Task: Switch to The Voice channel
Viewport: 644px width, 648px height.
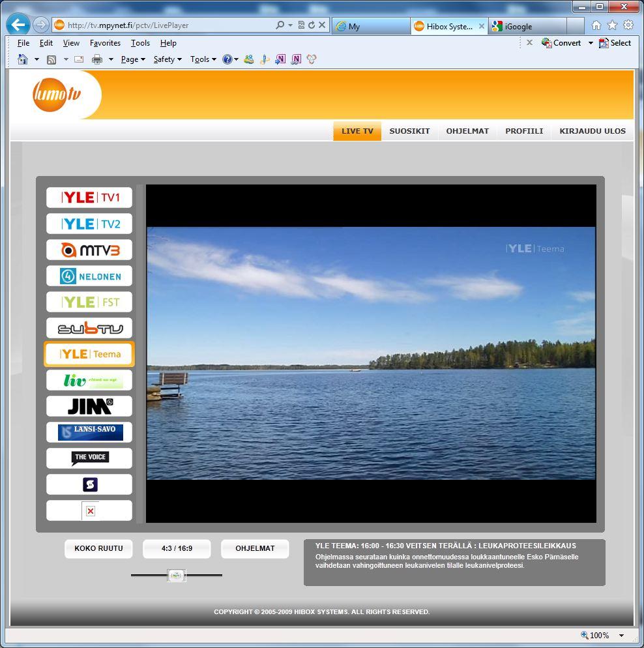Action: pyautogui.click(x=89, y=458)
